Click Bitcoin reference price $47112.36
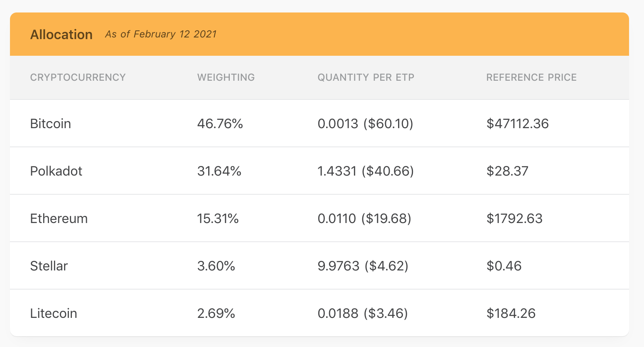Viewport: 644px width, 347px height. point(517,124)
